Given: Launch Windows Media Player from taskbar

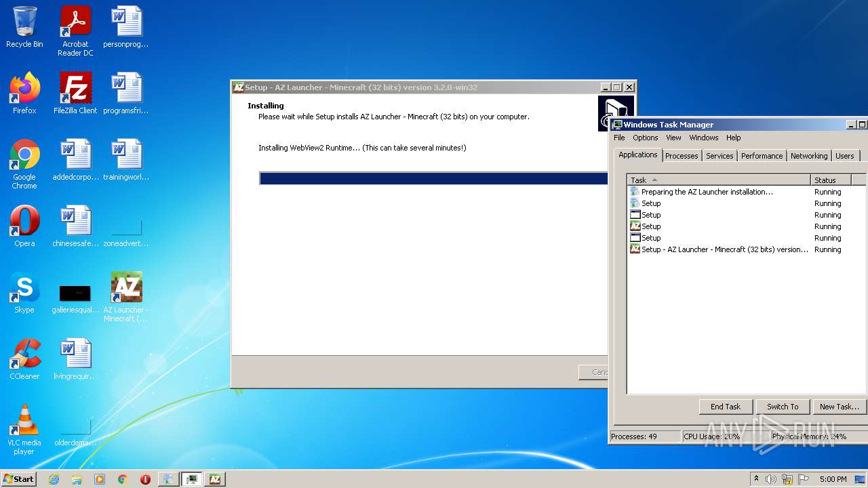Looking at the screenshot, I should [100, 479].
